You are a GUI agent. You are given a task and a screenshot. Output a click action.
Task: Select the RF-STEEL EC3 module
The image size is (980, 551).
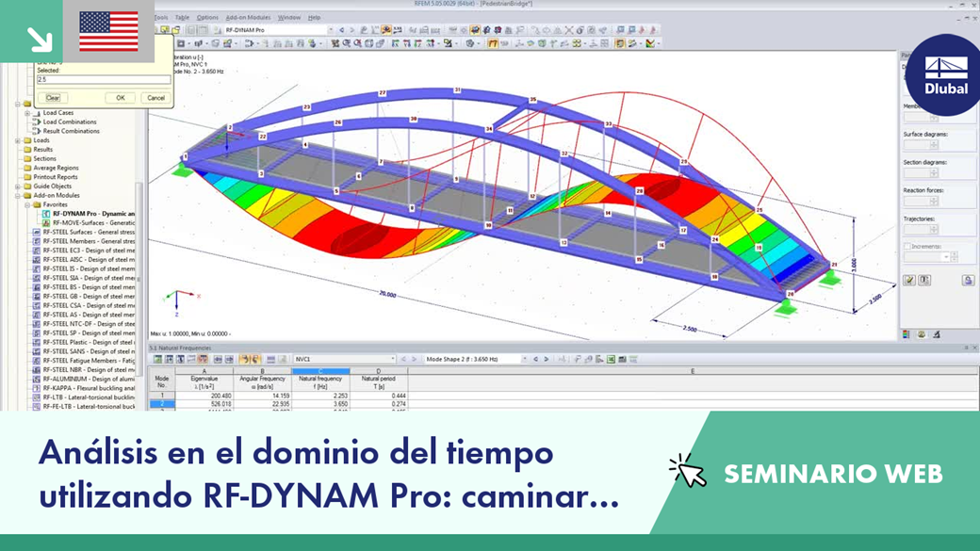[x=89, y=251]
